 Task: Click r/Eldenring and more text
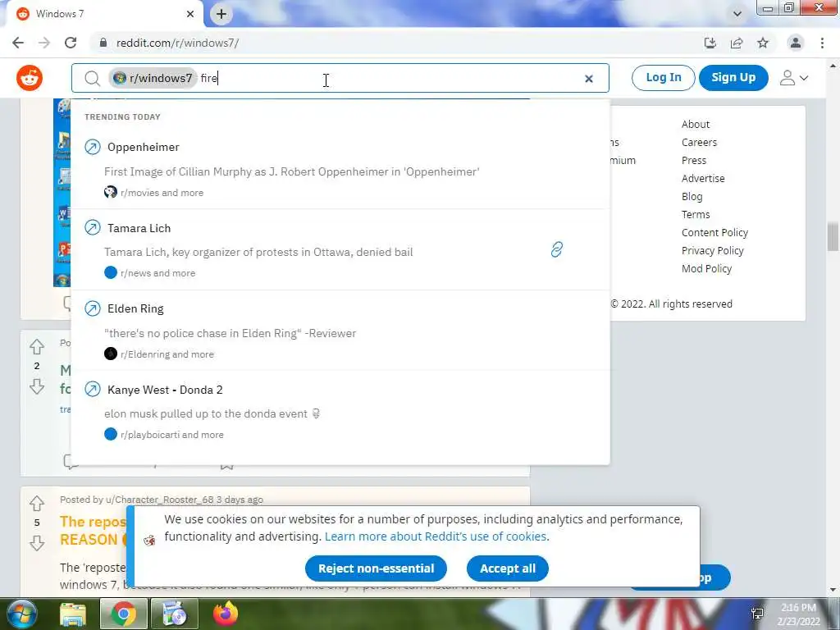pyautogui.click(x=167, y=354)
